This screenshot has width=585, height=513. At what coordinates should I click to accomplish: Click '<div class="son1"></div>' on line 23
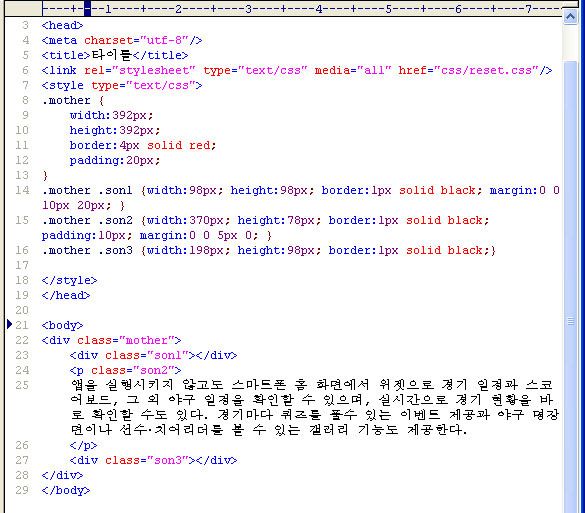coord(153,355)
